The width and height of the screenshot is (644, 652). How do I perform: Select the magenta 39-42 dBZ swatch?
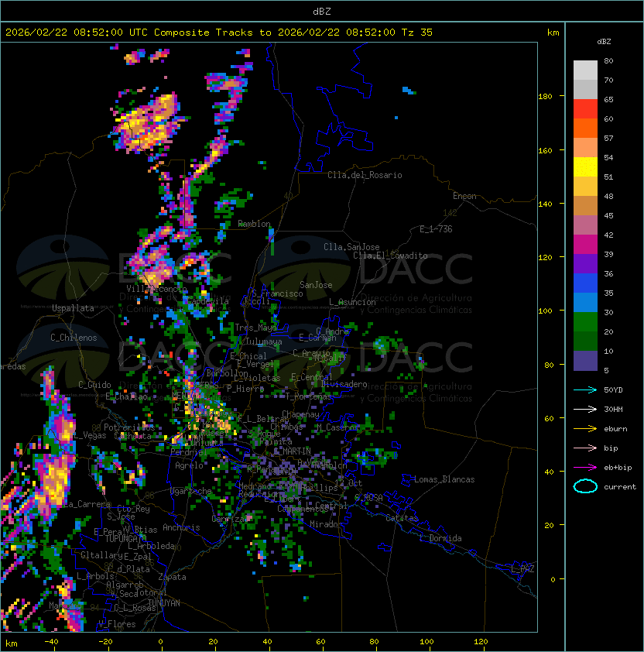point(585,245)
